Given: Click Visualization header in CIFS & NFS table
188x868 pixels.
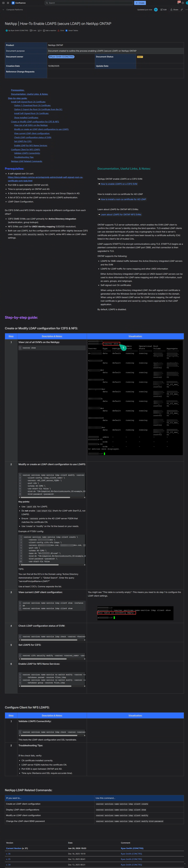Looking at the screenshot, I should click(x=135, y=336).
